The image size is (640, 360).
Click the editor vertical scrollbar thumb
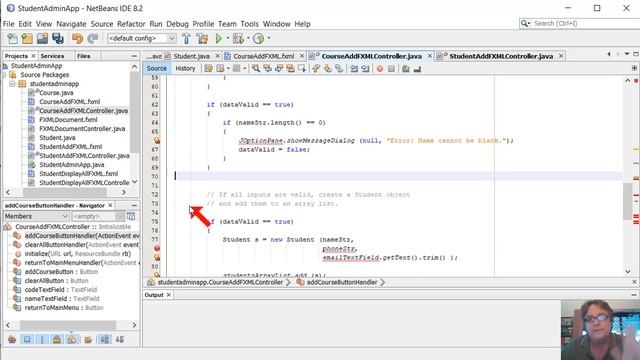[x=628, y=201]
